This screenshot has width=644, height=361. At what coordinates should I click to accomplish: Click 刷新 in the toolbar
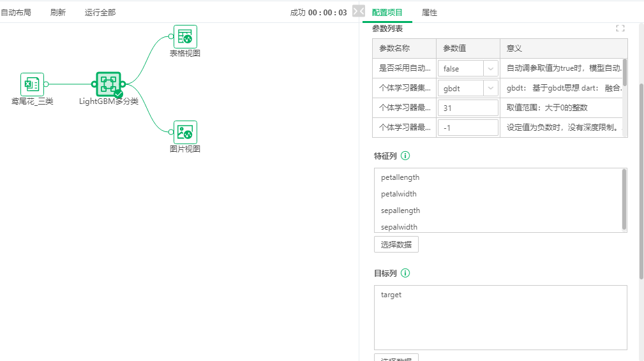[58, 13]
